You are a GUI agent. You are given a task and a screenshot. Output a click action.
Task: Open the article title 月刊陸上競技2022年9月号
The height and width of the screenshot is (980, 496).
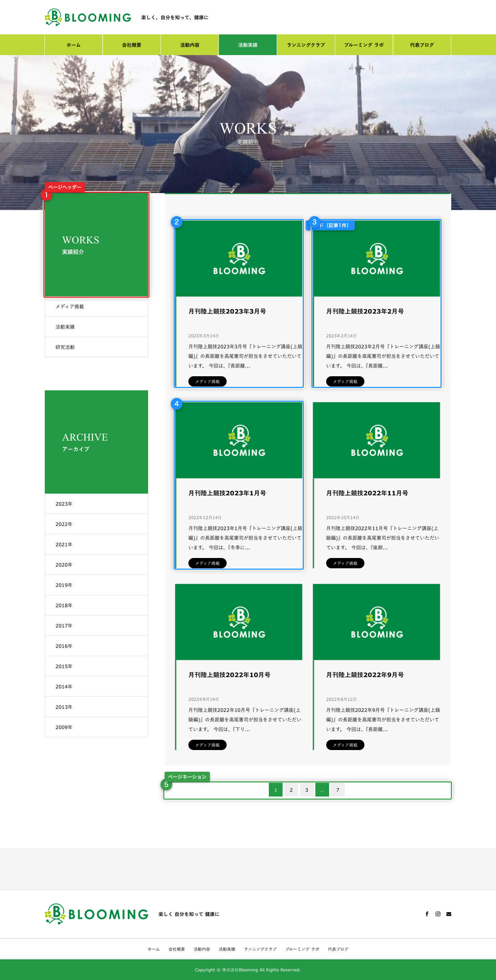[365, 675]
